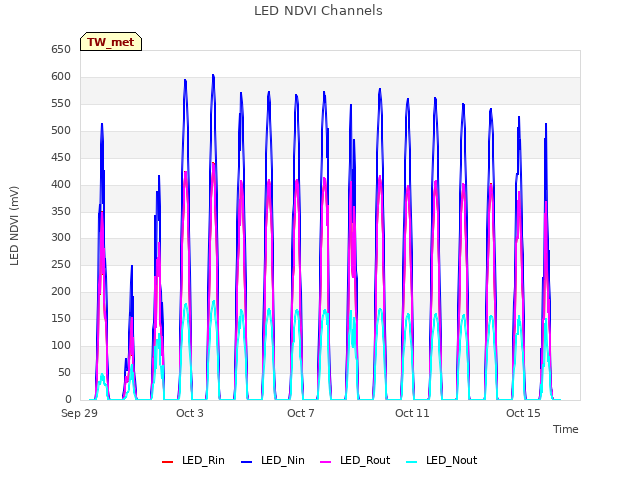Click the red LED_Rin legend swatch
Screen dimensions: 640x480
167,462
